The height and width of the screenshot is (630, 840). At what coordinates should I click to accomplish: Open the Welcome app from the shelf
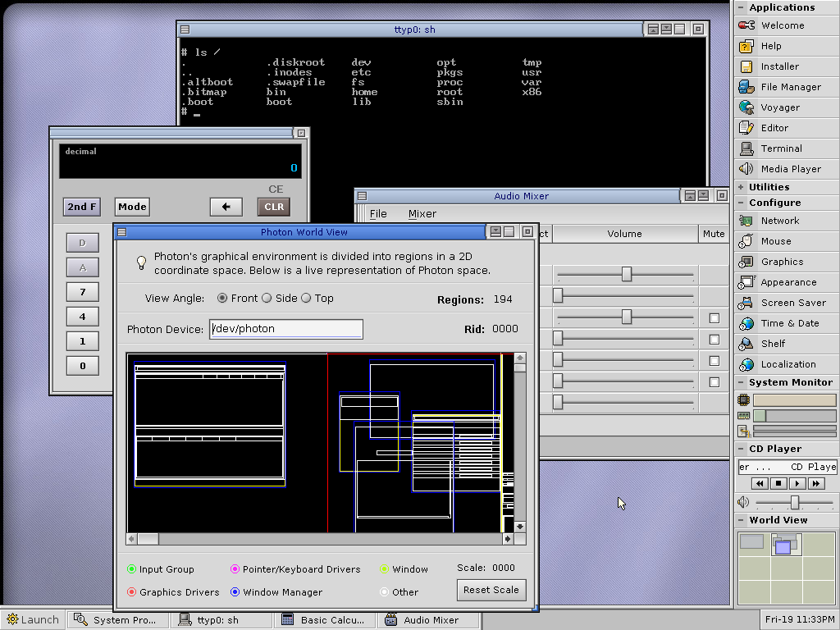click(782, 25)
